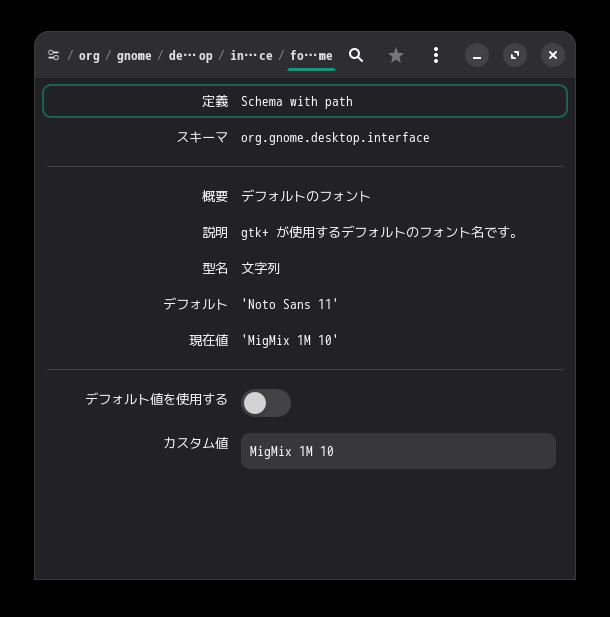Navigate to the 'org' path segment
The height and width of the screenshot is (617, 610).
click(x=89, y=56)
